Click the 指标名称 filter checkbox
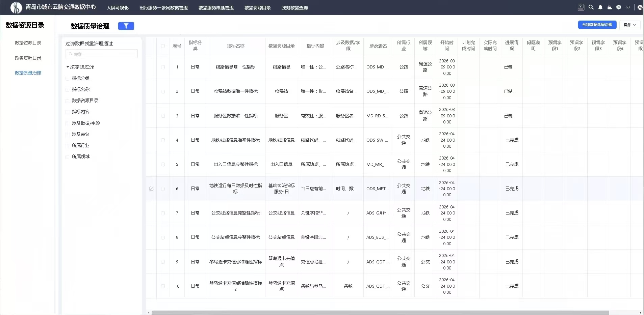This screenshot has width=644, height=315. pos(67,89)
